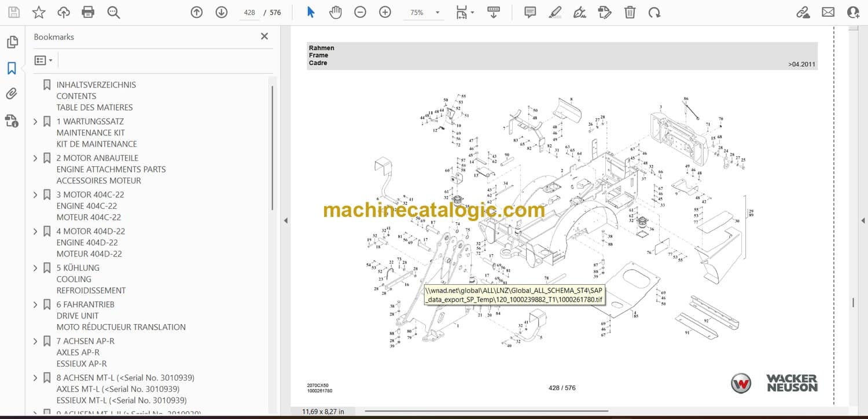Click the Save file icon
Screen dimensions: 868x419
tap(14, 12)
